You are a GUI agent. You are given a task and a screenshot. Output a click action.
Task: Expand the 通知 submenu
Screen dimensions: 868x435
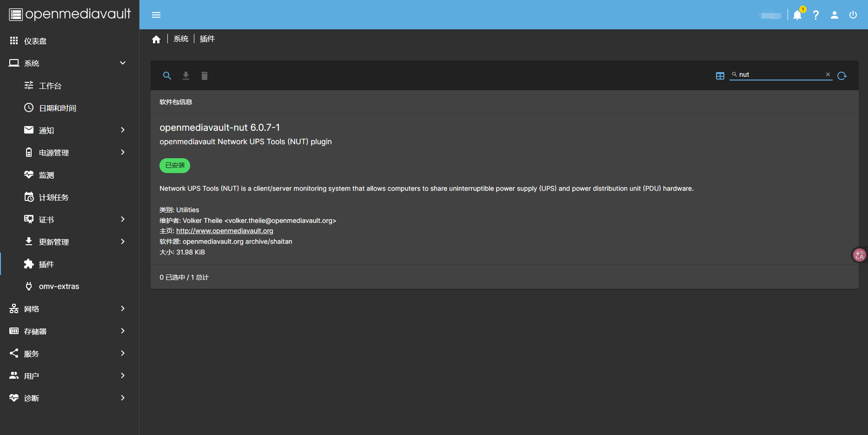point(70,130)
